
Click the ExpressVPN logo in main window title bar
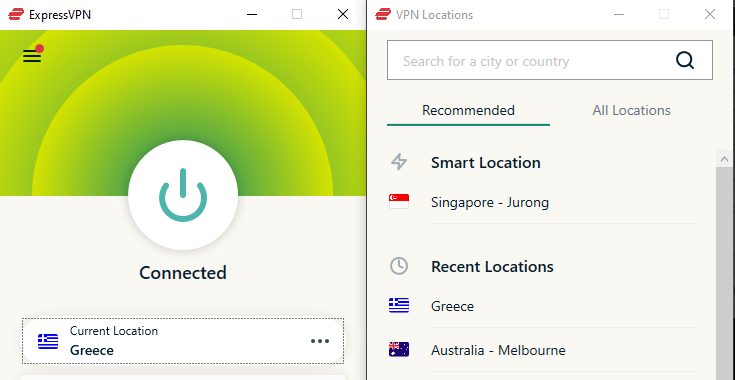coord(15,15)
